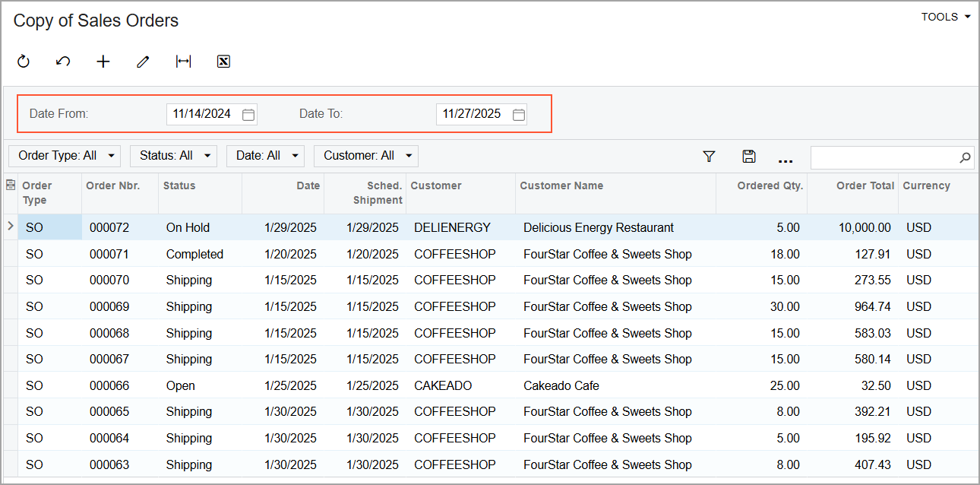Select order number 000066 row

click(109, 385)
